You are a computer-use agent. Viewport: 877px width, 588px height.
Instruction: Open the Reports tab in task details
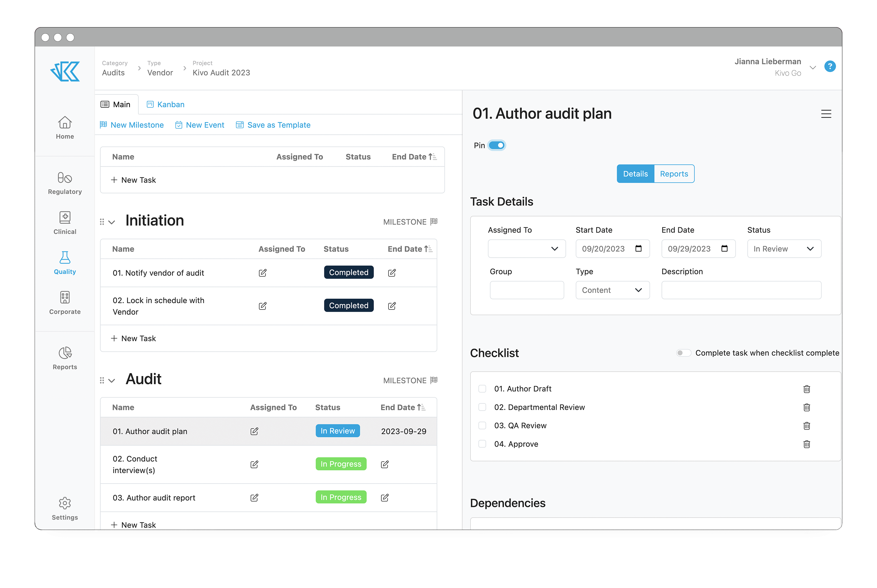point(674,174)
